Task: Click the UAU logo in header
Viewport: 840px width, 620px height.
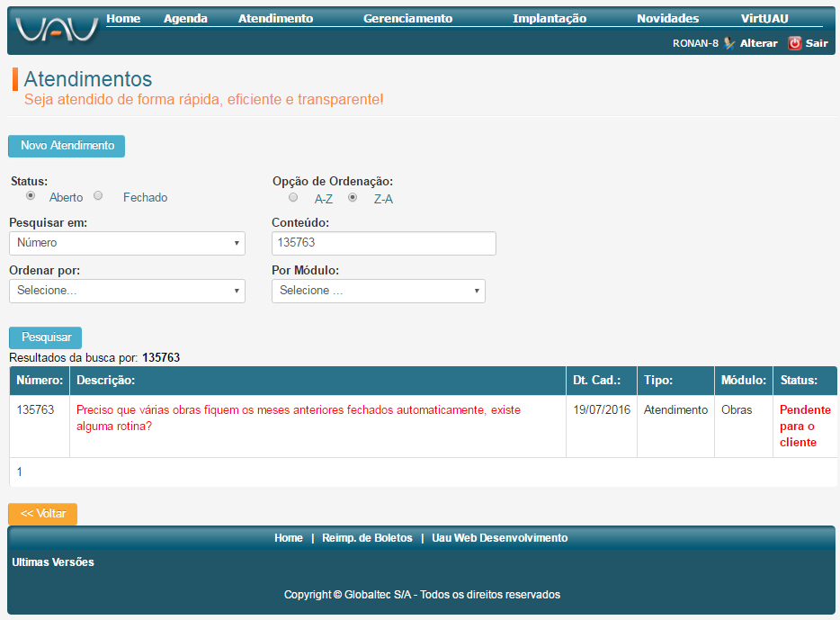Action: tap(57, 30)
